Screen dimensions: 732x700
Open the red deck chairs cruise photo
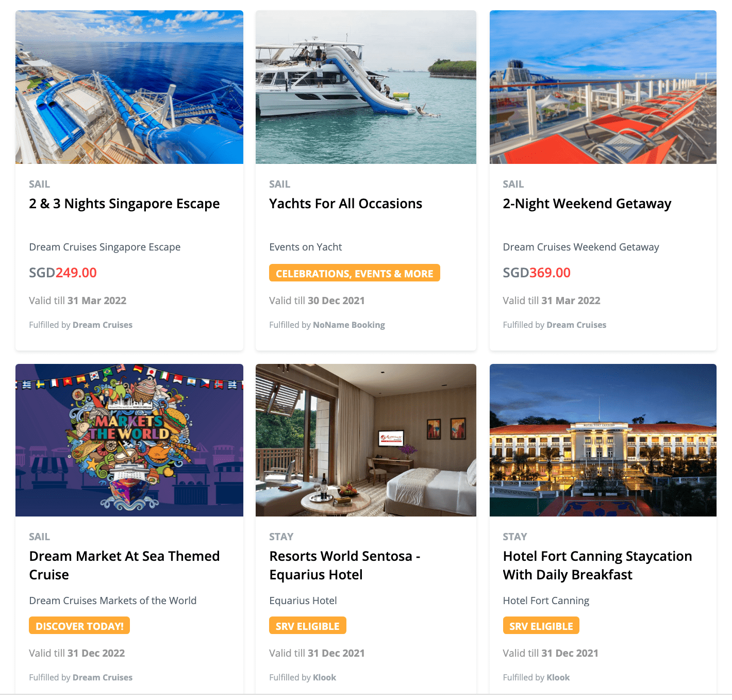point(603,87)
